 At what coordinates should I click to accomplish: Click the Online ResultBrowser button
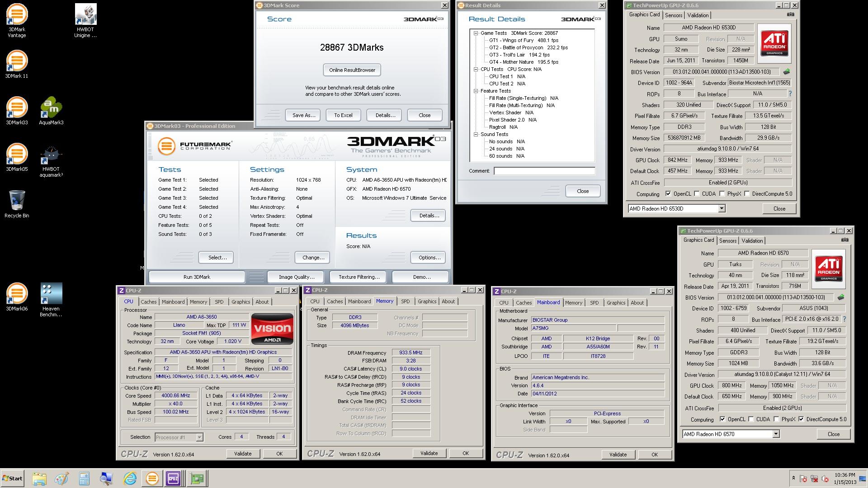352,70
